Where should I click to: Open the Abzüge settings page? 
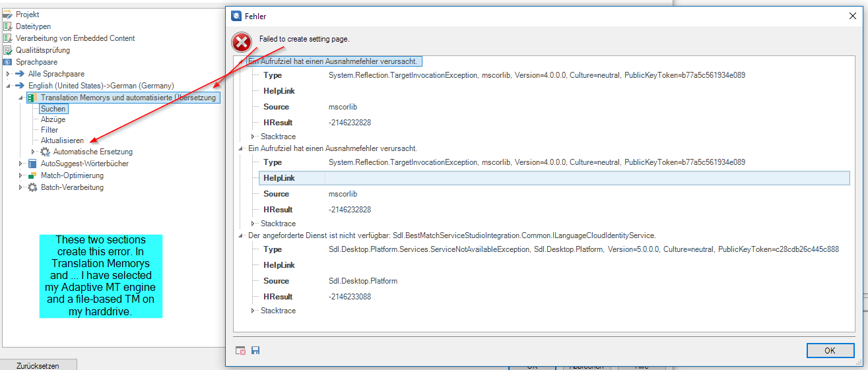pyautogui.click(x=53, y=119)
